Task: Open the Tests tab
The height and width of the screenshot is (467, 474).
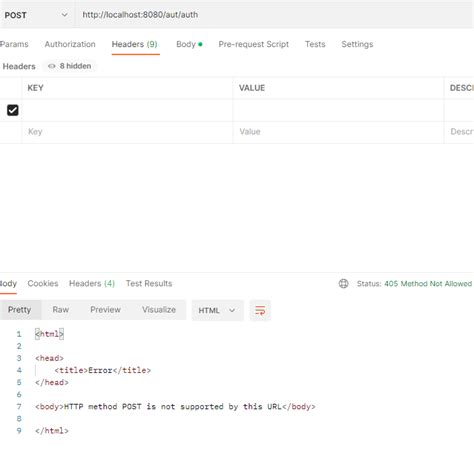Action: 315,44
